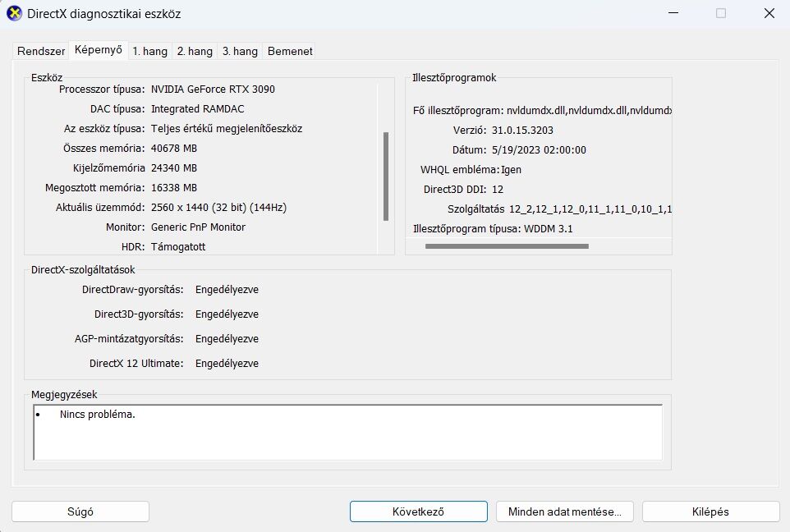Click the 24340 MB display memory value
The image size is (790, 532).
click(x=174, y=167)
